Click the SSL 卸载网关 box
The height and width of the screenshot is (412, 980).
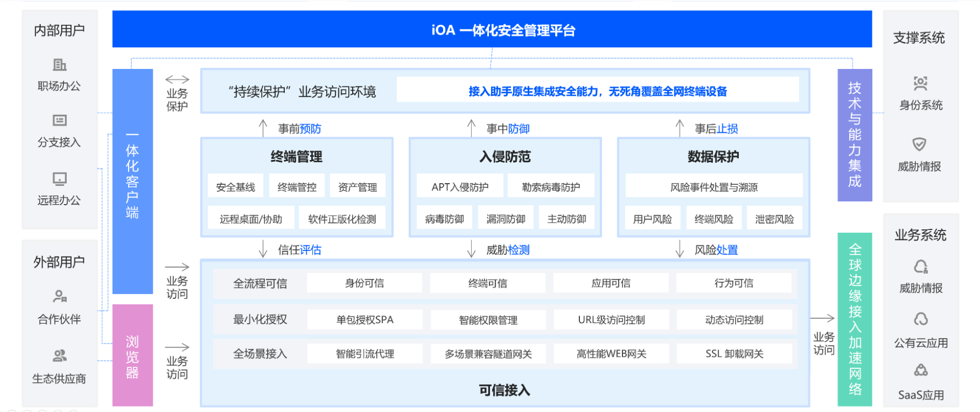tap(734, 354)
